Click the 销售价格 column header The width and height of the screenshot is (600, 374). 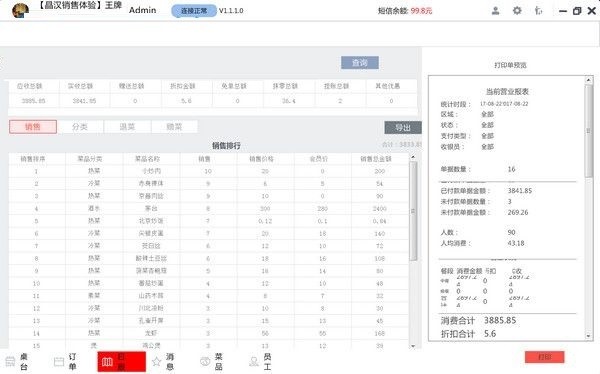[262, 159]
